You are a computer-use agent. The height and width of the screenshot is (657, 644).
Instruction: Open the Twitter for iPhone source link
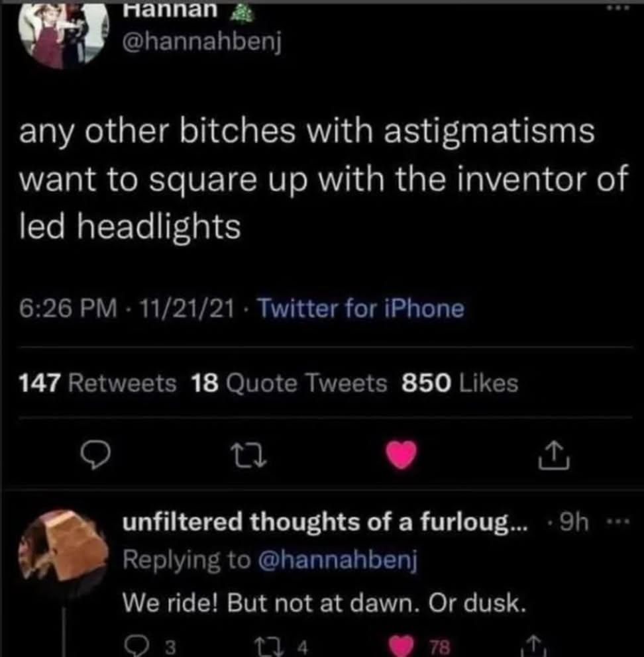tap(360, 308)
